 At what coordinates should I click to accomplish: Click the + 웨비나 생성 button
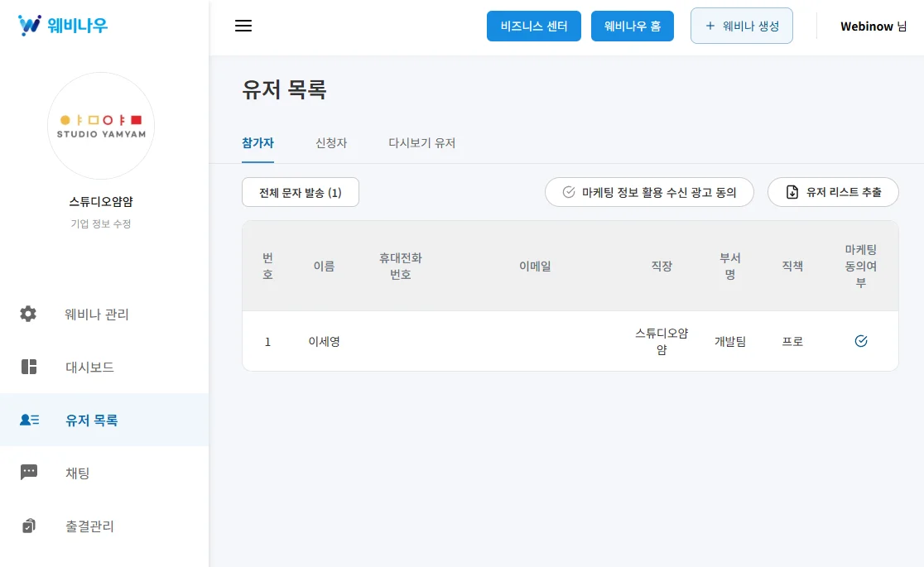pos(741,26)
